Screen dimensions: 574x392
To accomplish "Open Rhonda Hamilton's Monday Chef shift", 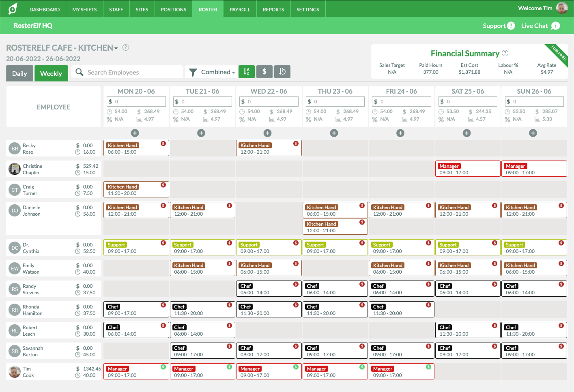I will click(136, 309).
